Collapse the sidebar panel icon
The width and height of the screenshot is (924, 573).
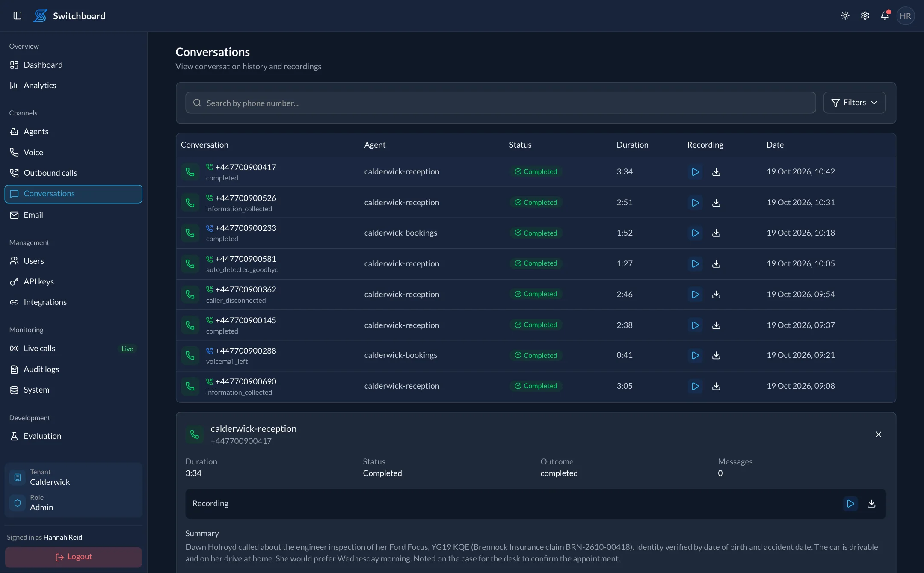pyautogui.click(x=18, y=16)
